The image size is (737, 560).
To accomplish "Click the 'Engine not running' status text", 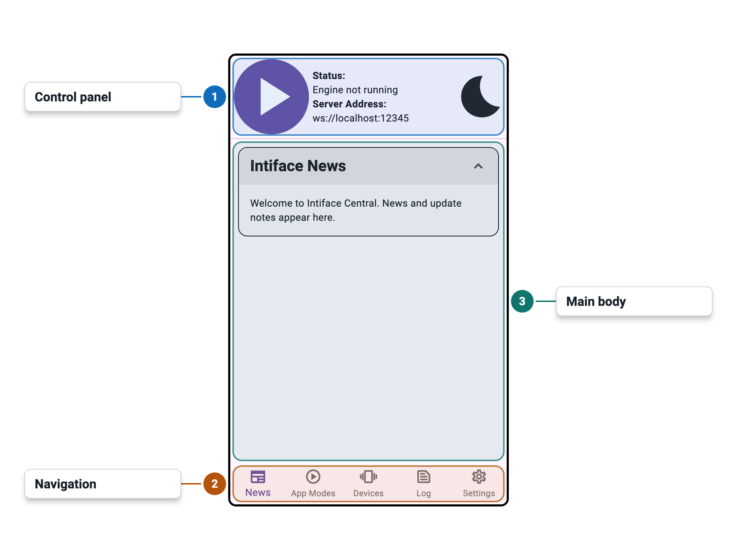I will 355,90.
